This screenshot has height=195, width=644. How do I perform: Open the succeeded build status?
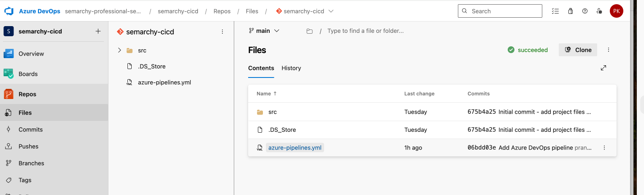[528, 50]
